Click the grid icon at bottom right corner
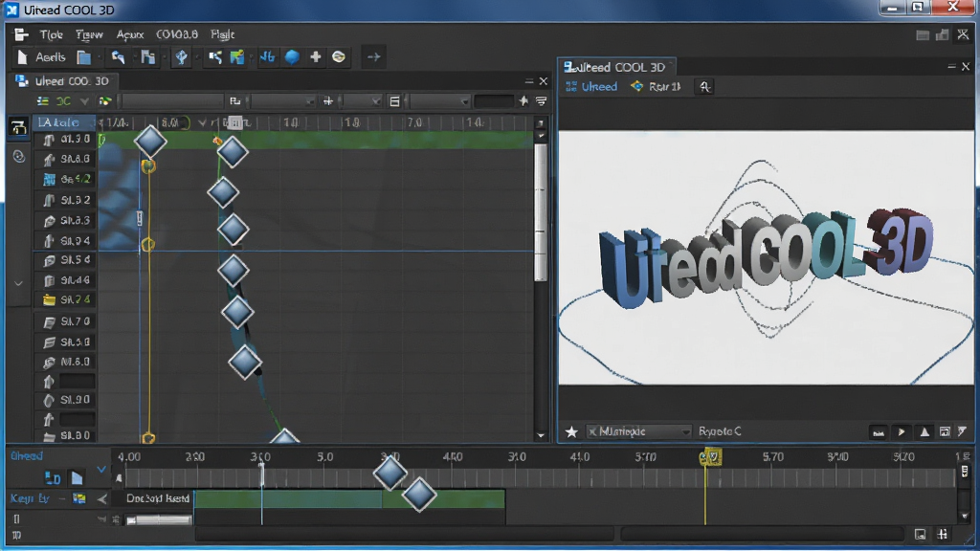 (x=943, y=534)
